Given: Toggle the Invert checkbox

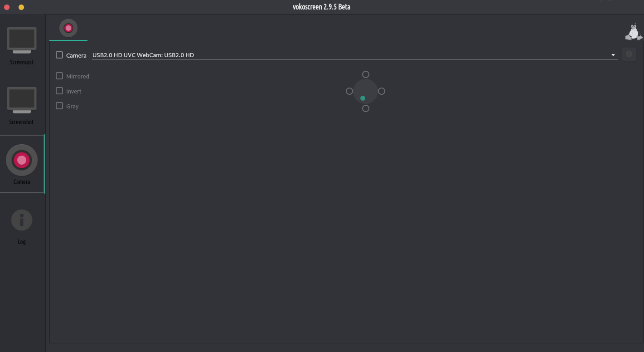Looking at the screenshot, I should click(x=59, y=91).
